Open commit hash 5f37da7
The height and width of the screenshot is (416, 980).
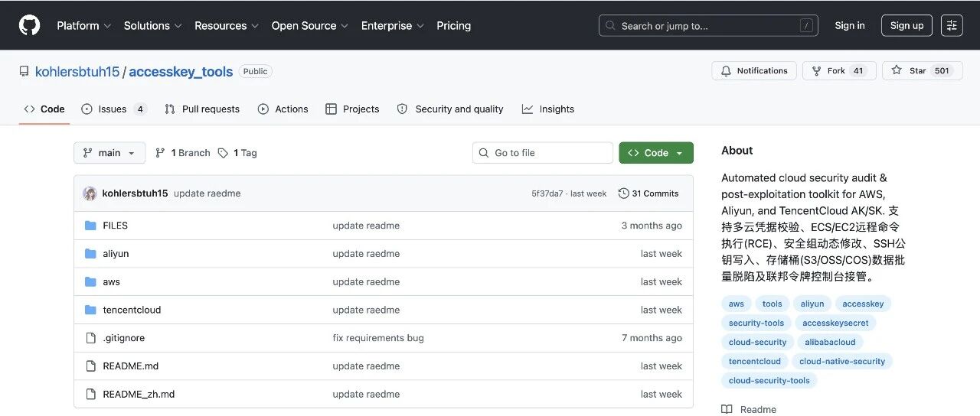pyautogui.click(x=547, y=193)
